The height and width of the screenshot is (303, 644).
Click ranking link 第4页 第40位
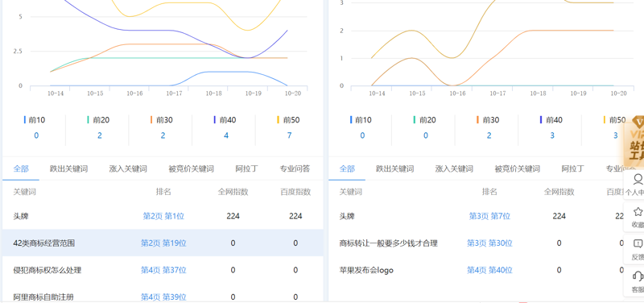pos(489,270)
